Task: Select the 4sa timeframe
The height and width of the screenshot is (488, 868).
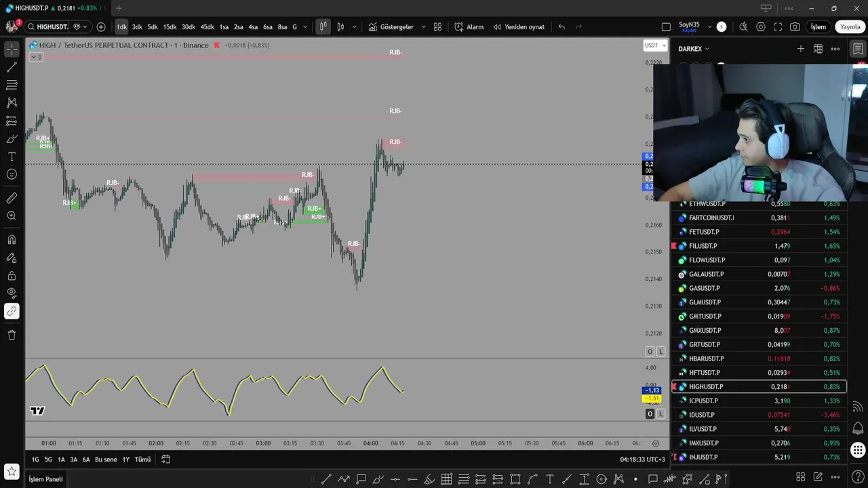Action: (253, 27)
